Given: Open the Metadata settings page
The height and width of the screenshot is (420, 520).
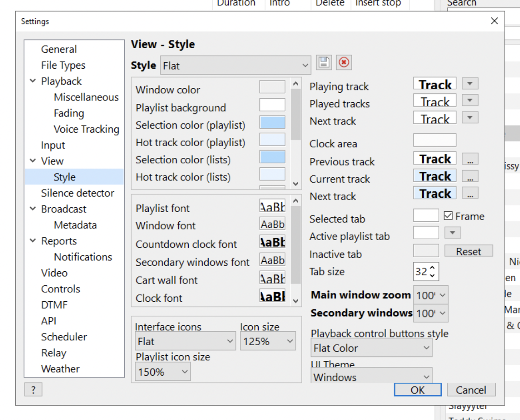Looking at the screenshot, I should tap(75, 225).
